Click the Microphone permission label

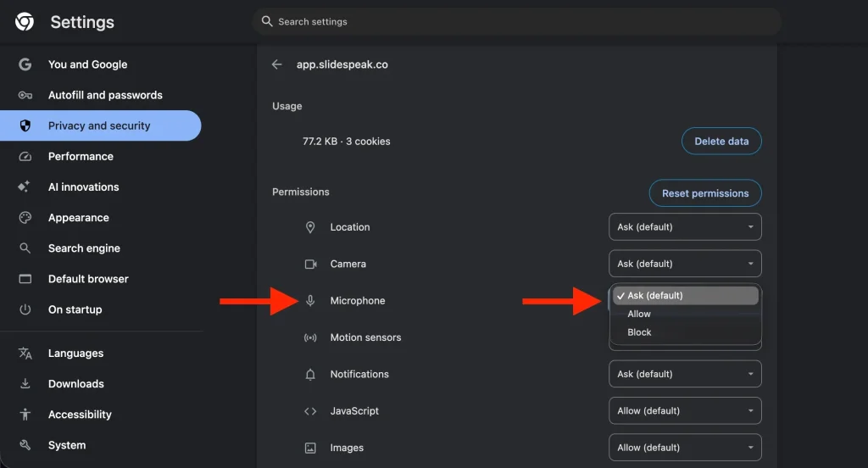coord(358,301)
